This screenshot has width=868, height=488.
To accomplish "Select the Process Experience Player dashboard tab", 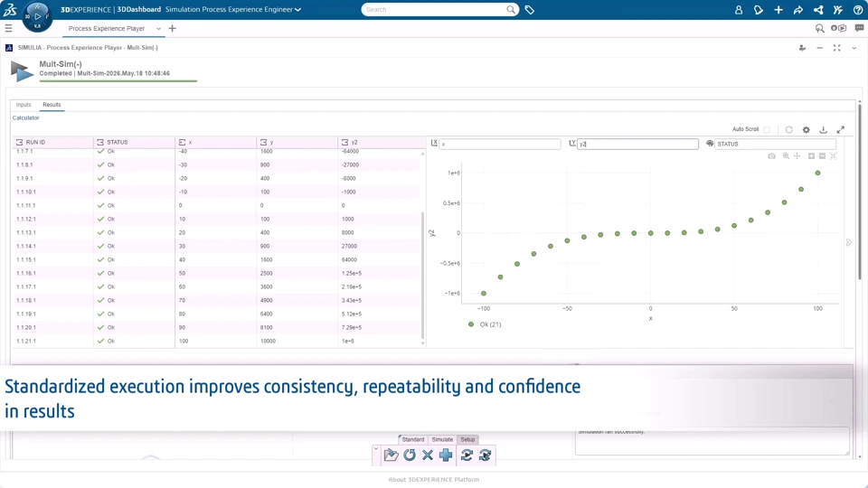I will [x=107, y=28].
